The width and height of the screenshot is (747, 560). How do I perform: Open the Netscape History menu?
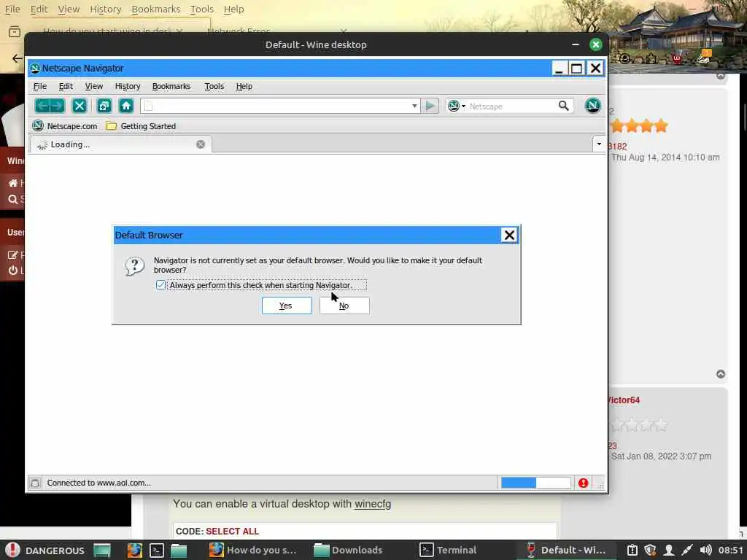click(x=128, y=86)
